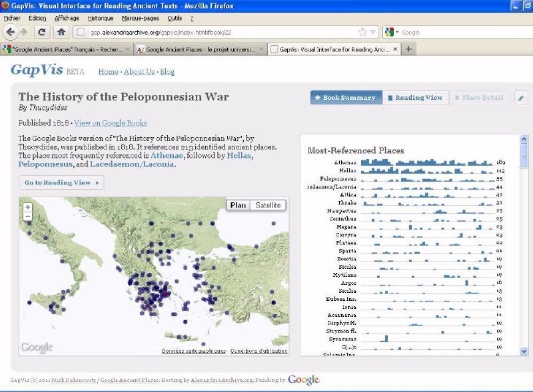Open the Athenae place link in summary

167,156
